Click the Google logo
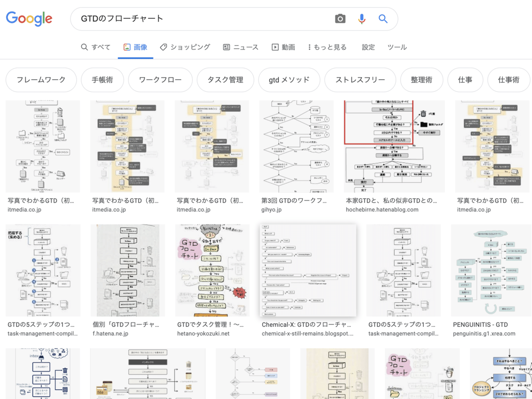 (x=29, y=19)
